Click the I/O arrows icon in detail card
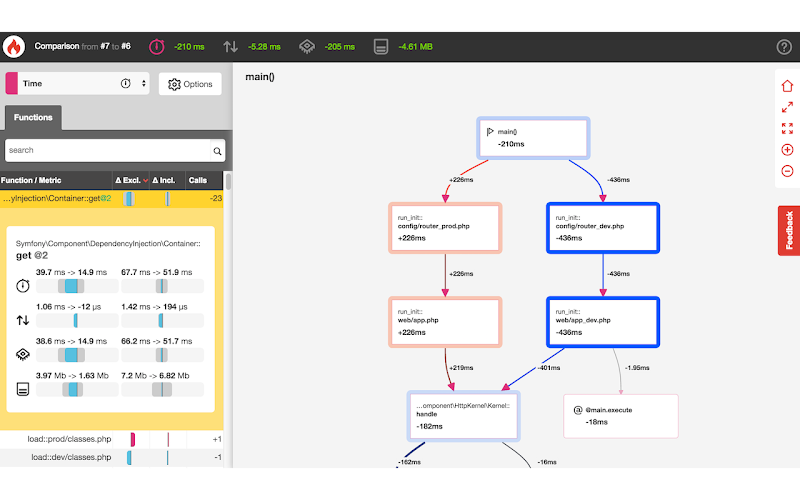Screen dimensions: 800x500 pyautogui.click(x=23, y=320)
